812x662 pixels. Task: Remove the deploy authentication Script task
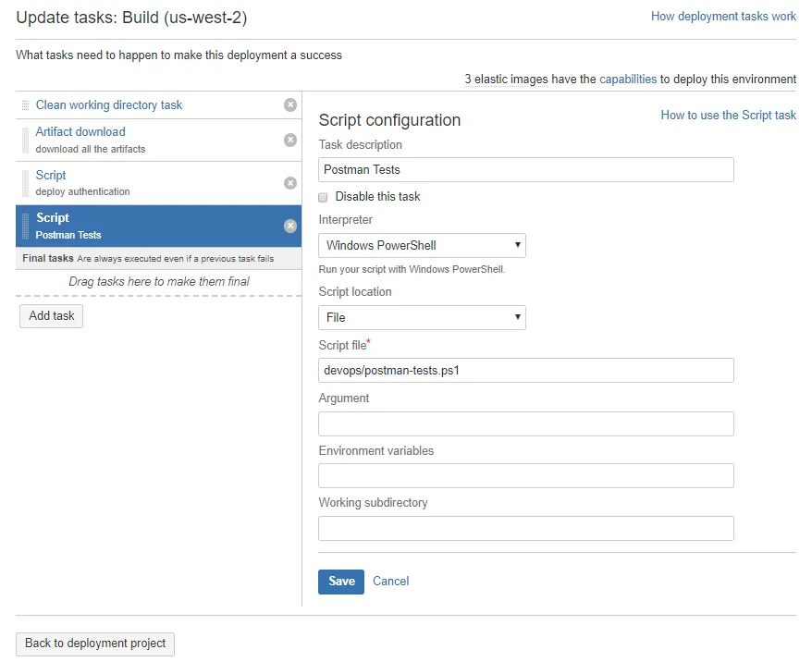click(290, 183)
